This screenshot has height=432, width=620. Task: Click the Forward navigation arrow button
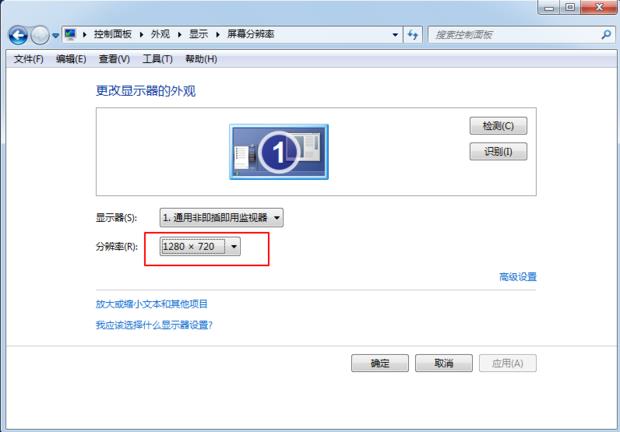pos(38,35)
